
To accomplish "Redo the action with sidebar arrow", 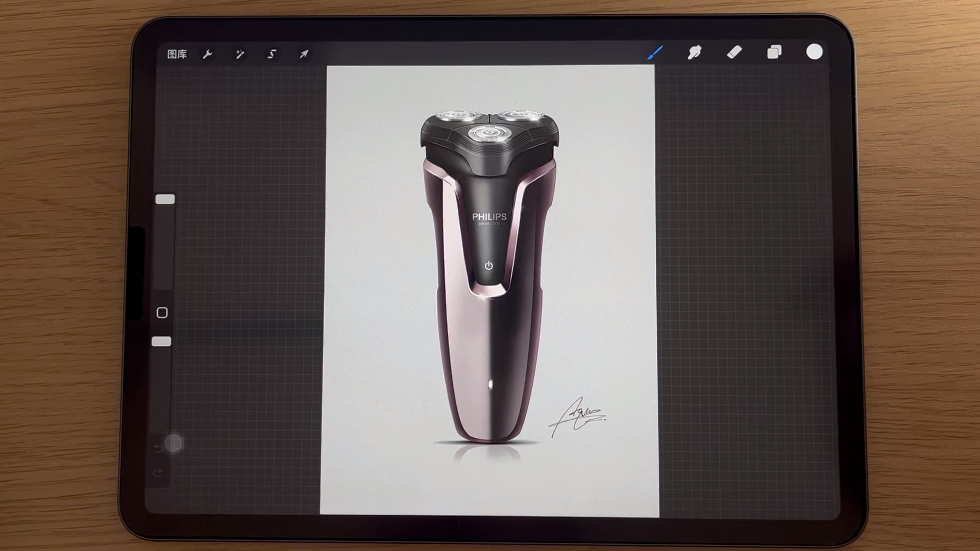I will 158,472.
